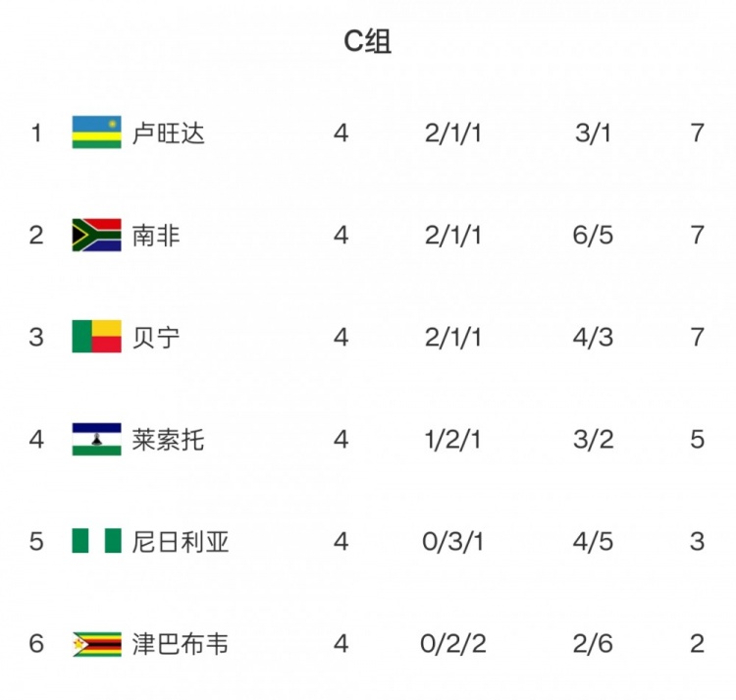Click the Benin flag icon
Viewport: 736px width, 700px height.
coord(96,337)
